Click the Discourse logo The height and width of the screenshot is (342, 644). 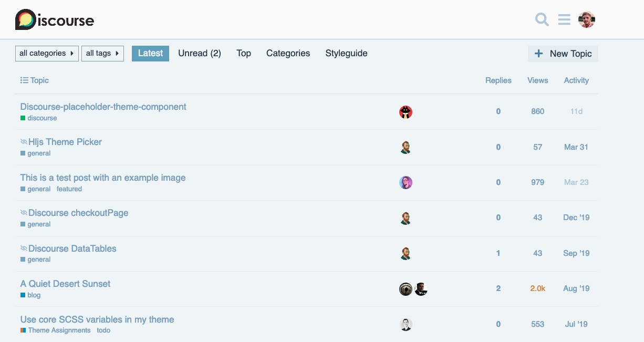55,20
